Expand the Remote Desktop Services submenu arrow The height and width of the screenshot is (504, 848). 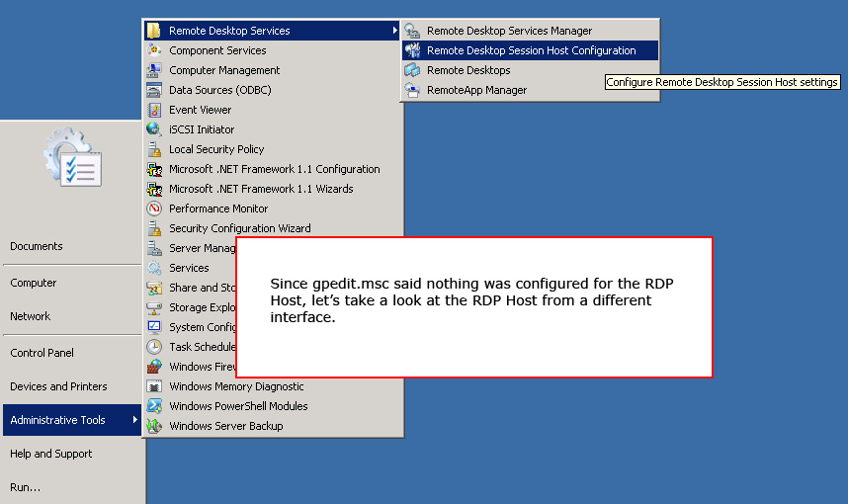pos(394,31)
